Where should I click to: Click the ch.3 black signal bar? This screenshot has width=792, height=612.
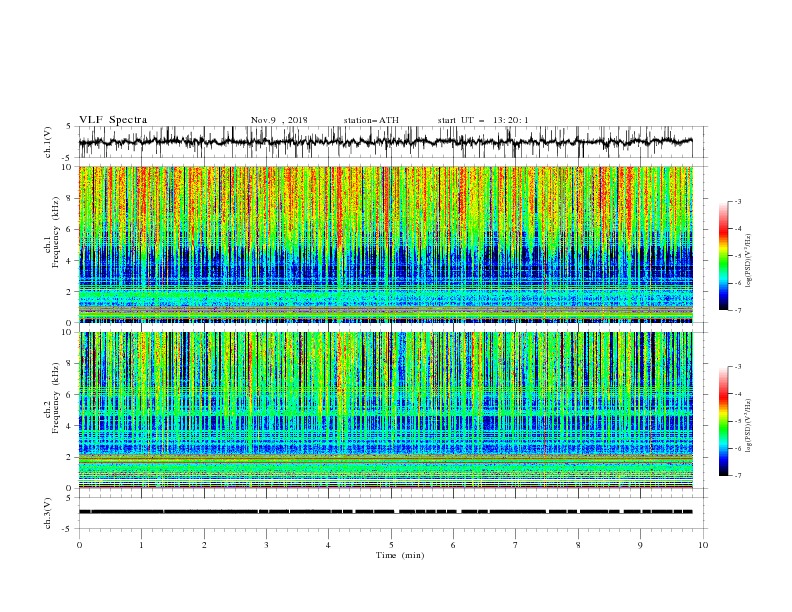click(385, 512)
